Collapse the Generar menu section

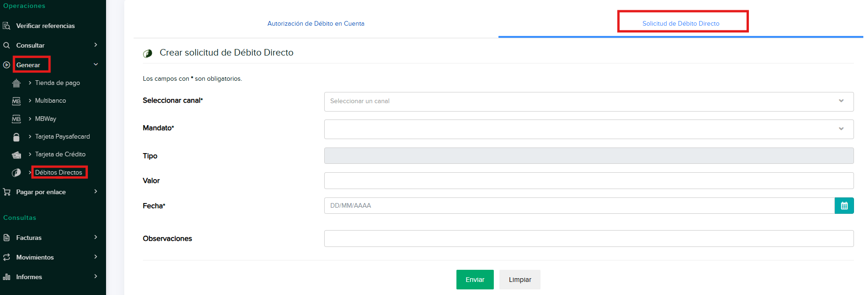95,64
